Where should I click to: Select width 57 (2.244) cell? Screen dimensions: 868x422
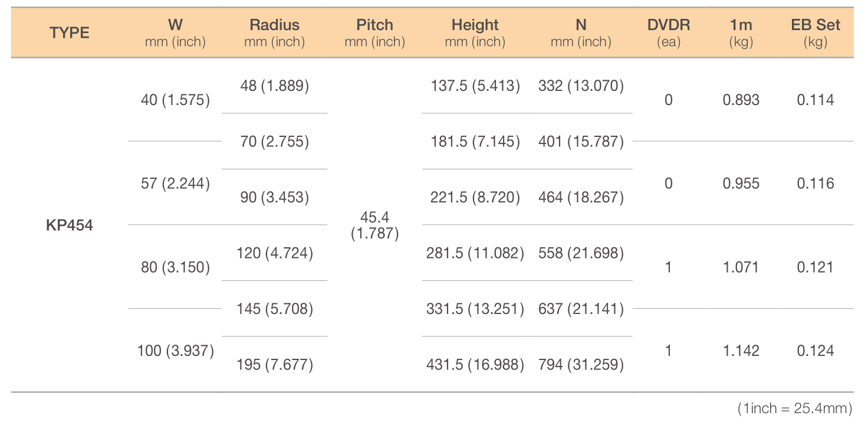[176, 184]
